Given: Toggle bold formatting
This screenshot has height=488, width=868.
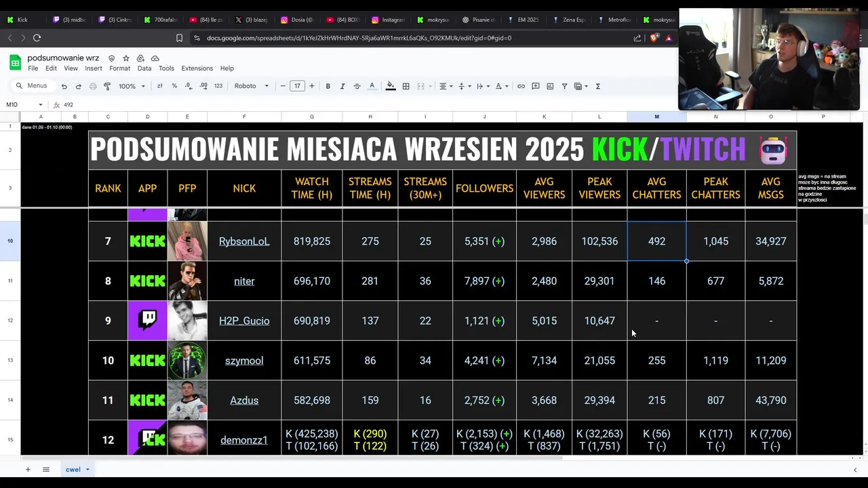Looking at the screenshot, I should point(328,86).
